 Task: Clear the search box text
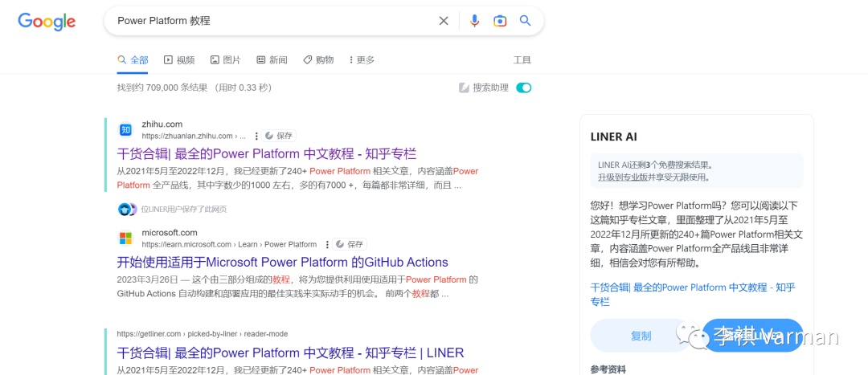point(443,21)
